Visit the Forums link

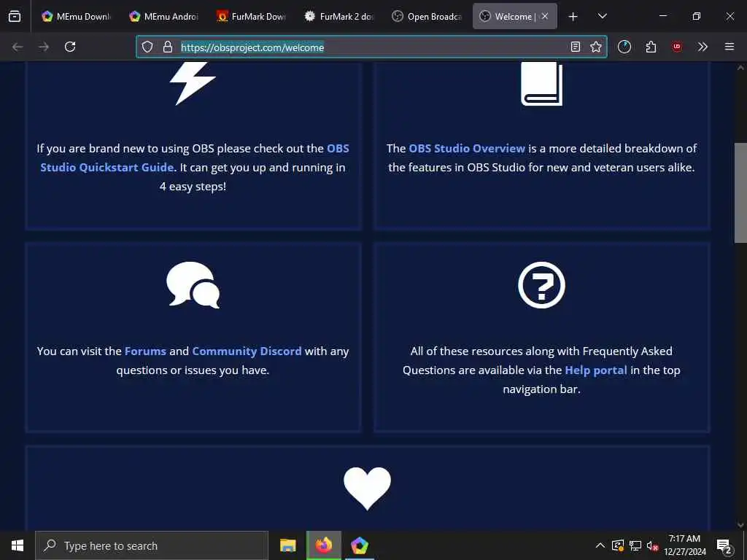pyautogui.click(x=145, y=351)
